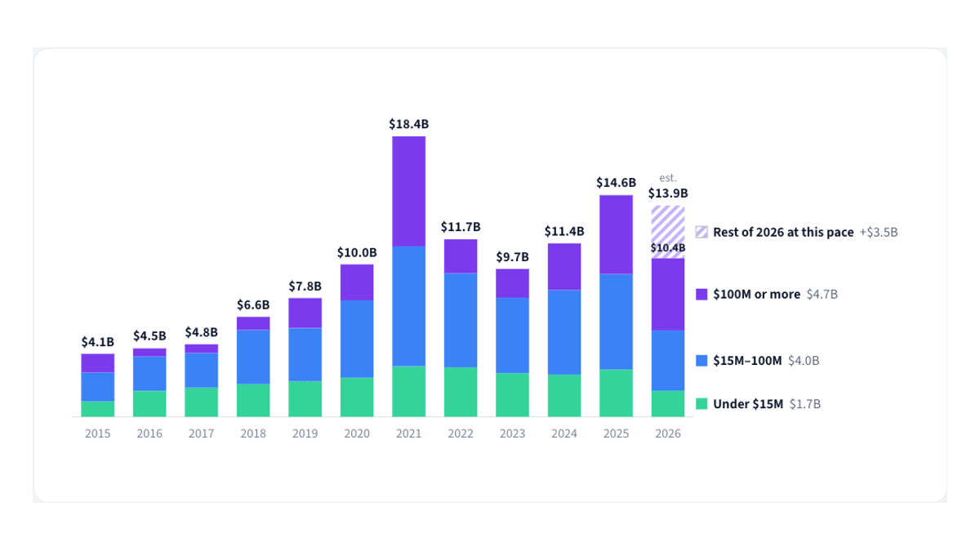The height and width of the screenshot is (551, 980).
Task: Click the '$11.4B' total label
Action: click(564, 230)
